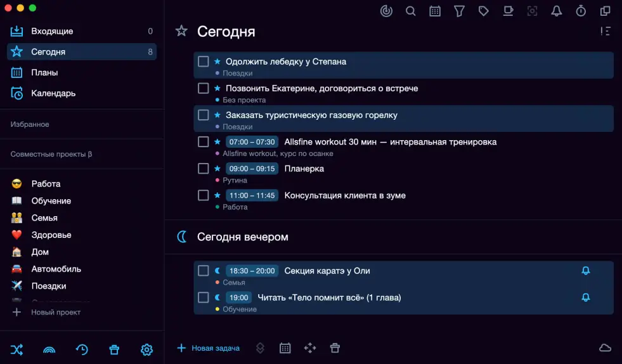Open history clock icon in sidebar footer
The image size is (622, 364).
(x=82, y=349)
